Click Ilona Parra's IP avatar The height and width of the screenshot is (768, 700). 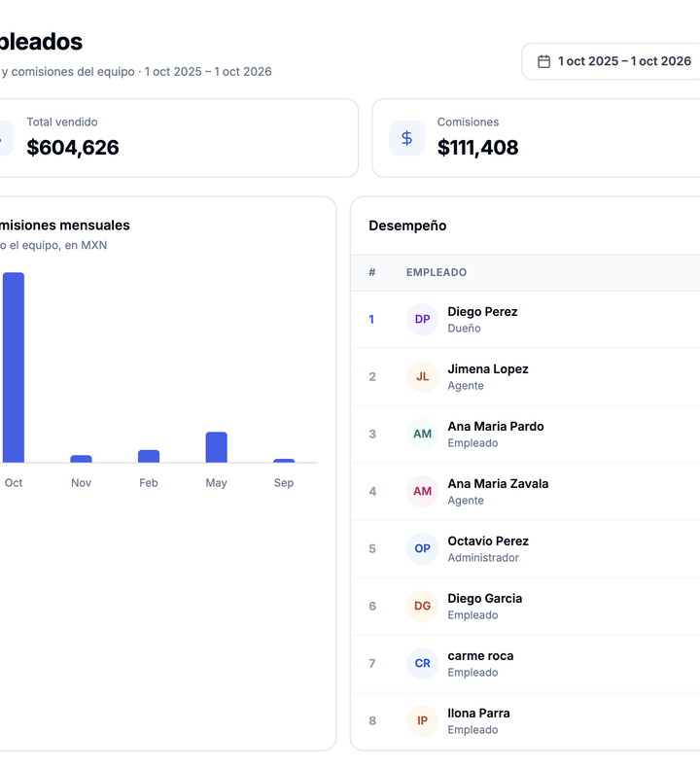[x=422, y=720]
